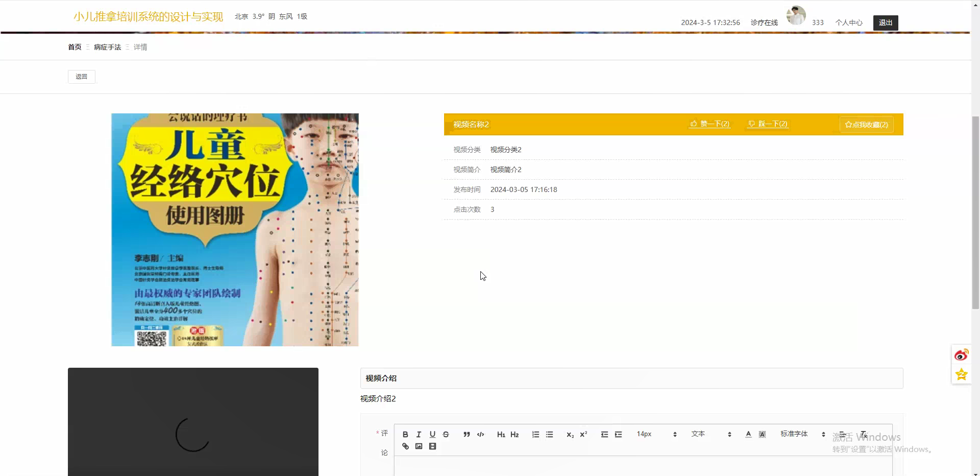Screen dimensions: 980x476
Task: Insert a code block in the comment editor
Action: tap(480, 434)
